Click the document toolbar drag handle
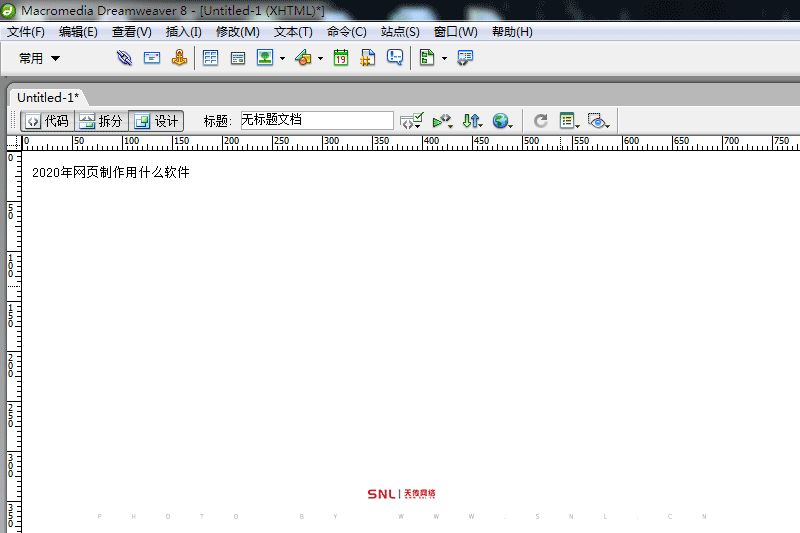 [x=14, y=121]
